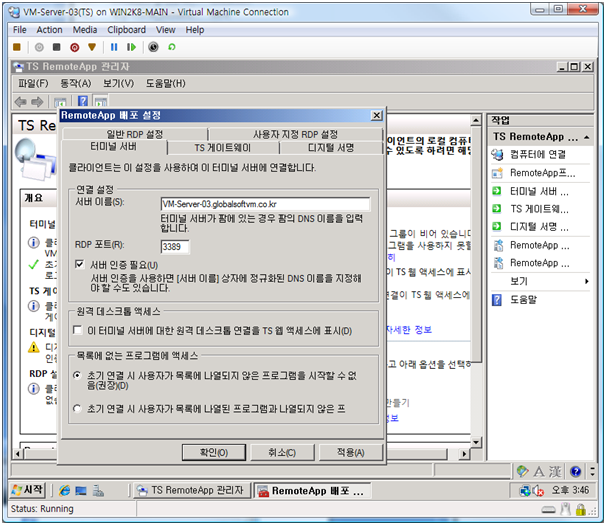This screenshot has width=606, height=525.
Task: Switch to 디지털 서명 tab
Action: click(331, 148)
